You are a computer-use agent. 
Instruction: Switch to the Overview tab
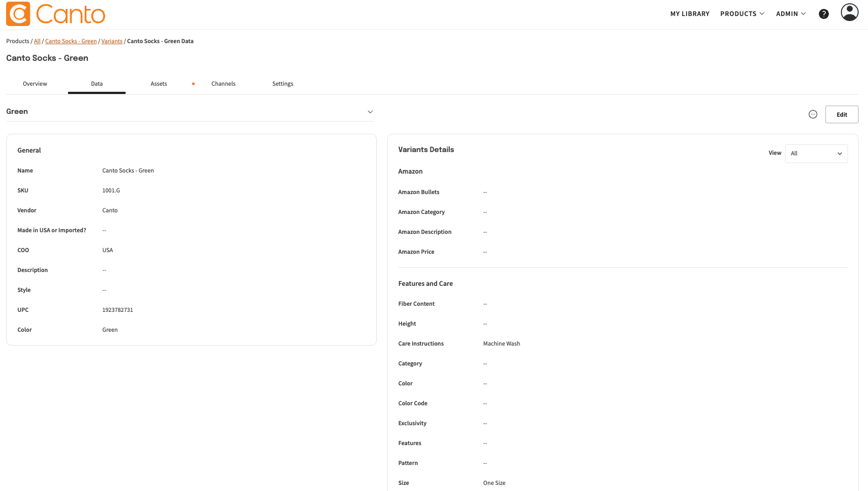point(35,84)
